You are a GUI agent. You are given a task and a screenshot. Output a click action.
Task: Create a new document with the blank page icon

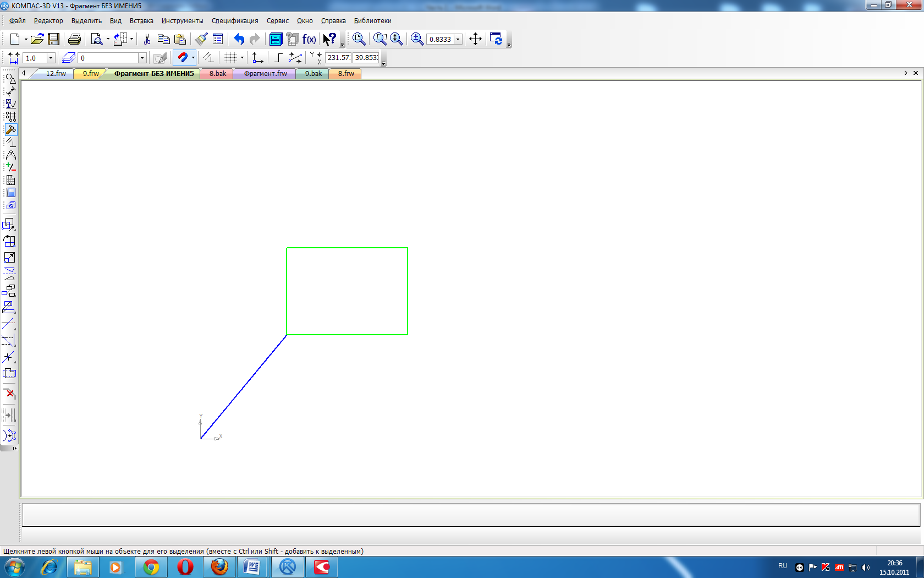coord(15,39)
